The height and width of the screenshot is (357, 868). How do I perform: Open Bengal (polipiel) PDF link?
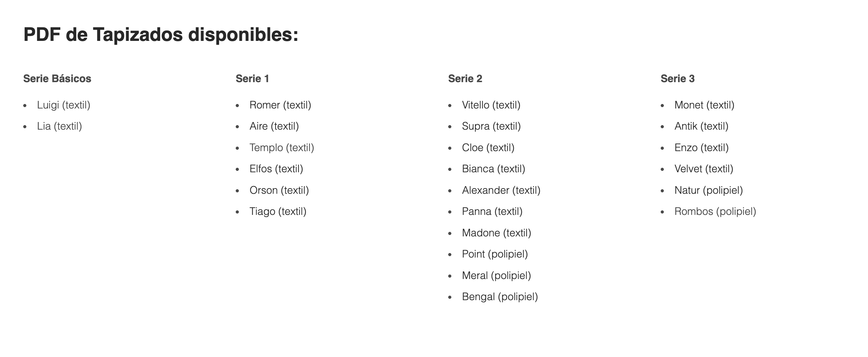500,297
